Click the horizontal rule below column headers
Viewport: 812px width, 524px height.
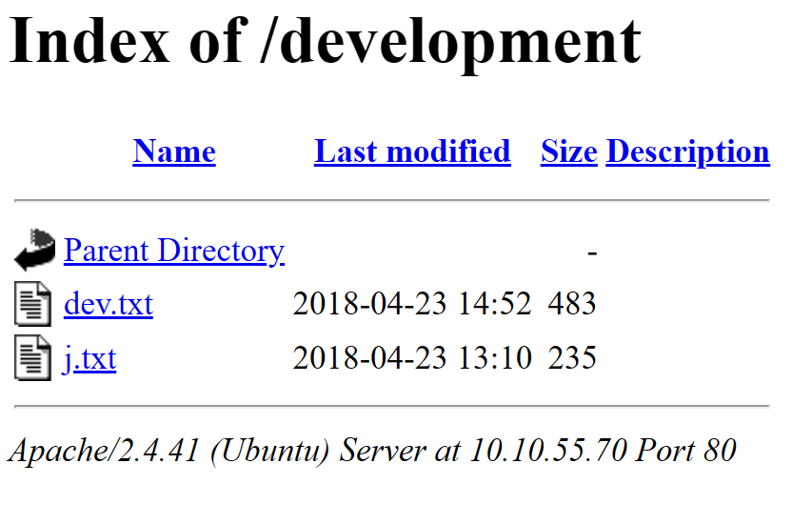pos(391,201)
